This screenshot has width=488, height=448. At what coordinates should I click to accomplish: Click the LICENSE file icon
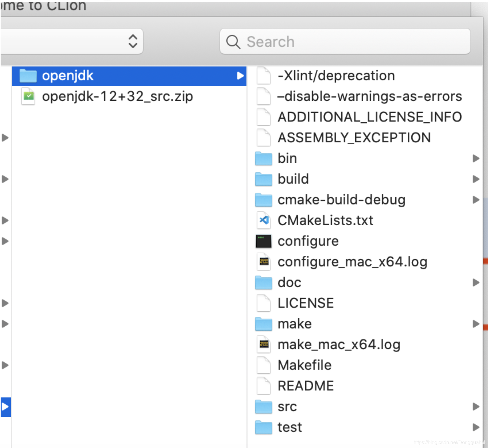point(263,303)
